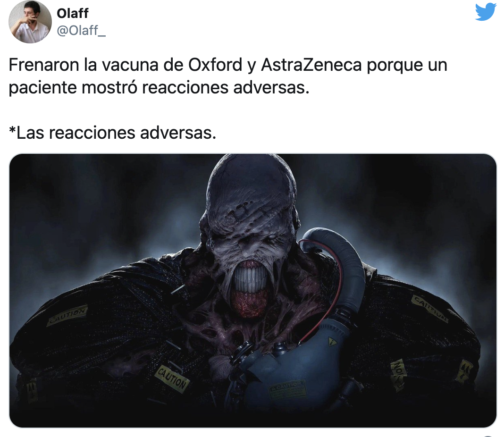
Task: Click the phrase 'paciente mostró reacciones adversas'
Action: pyautogui.click(x=159, y=88)
